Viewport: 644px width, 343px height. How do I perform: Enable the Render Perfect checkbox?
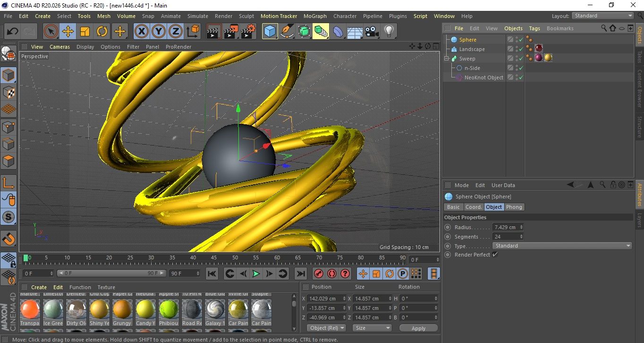click(x=495, y=255)
